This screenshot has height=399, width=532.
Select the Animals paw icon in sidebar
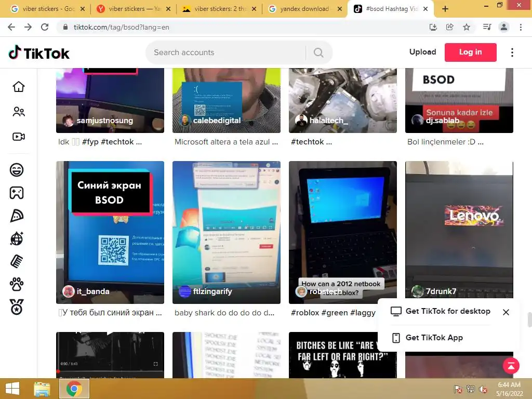point(17,284)
